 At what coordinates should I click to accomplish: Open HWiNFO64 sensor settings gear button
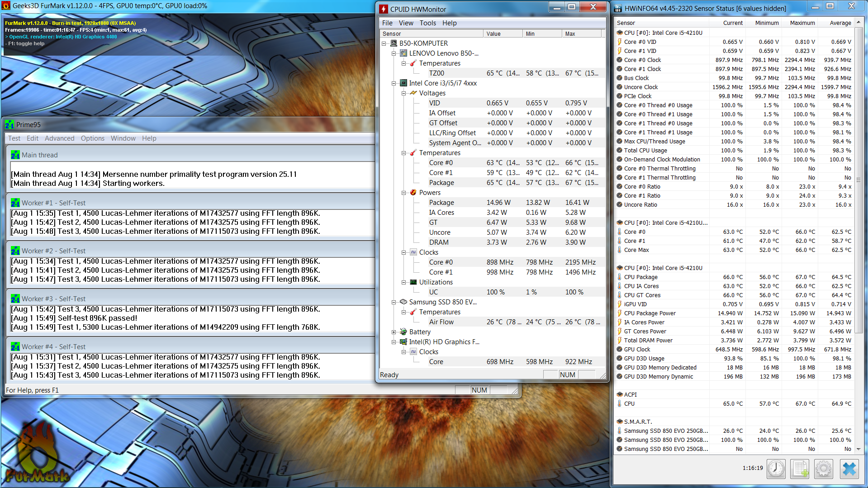[x=823, y=469]
